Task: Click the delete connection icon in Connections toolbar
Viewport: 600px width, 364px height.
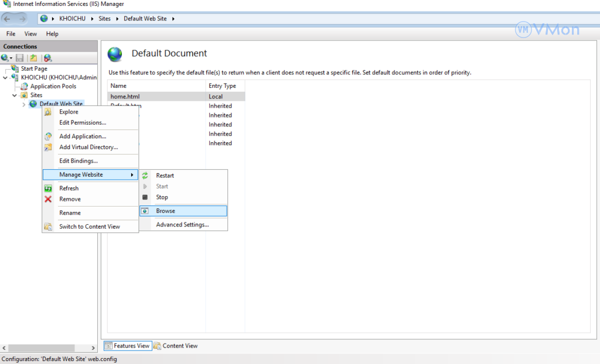Action: (x=48, y=58)
